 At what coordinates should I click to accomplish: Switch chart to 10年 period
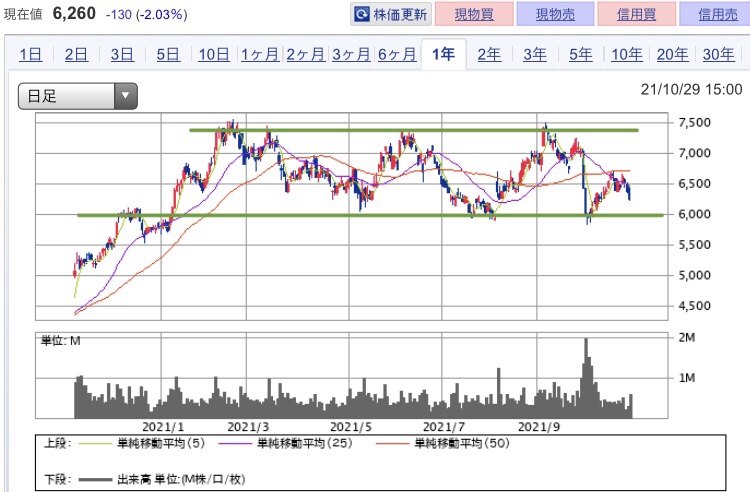pyautogui.click(x=627, y=55)
